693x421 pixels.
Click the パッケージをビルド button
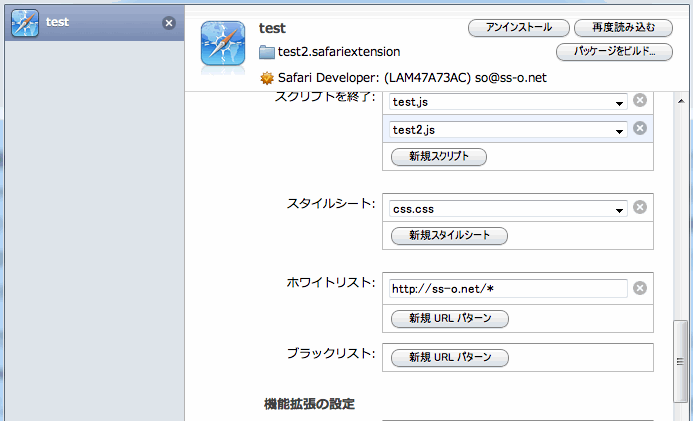pyautogui.click(x=614, y=52)
